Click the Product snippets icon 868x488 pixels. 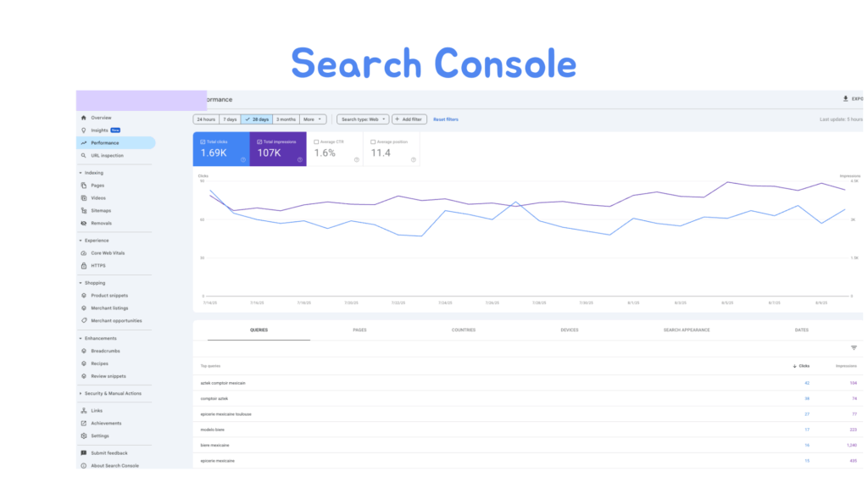click(84, 296)
